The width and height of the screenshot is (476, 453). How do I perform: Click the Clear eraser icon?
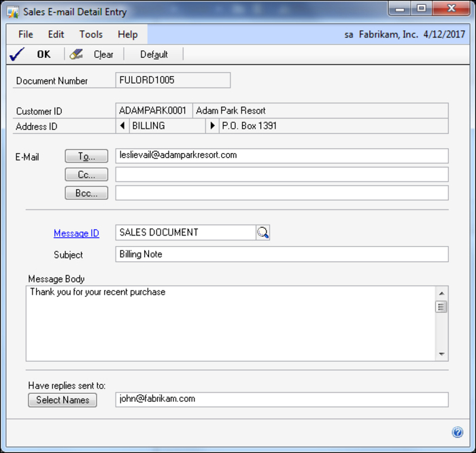pyautogui.click(x=76, y=54)
